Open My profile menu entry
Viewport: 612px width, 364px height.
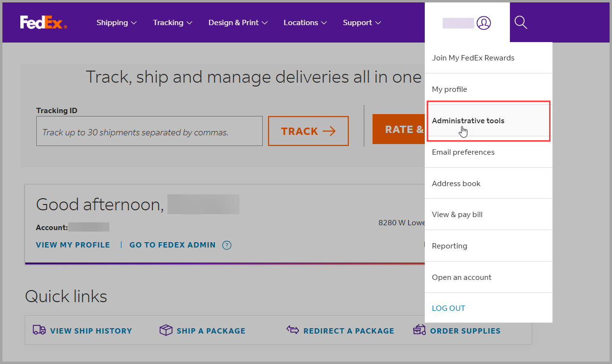[x=489, y=89]
